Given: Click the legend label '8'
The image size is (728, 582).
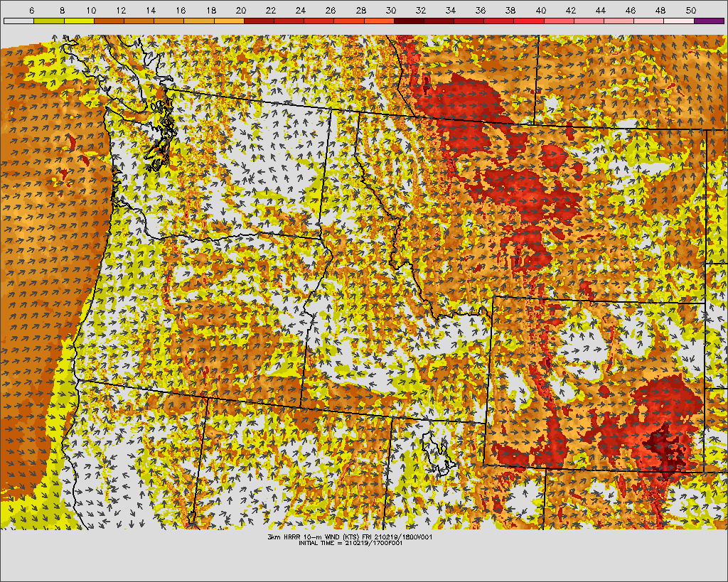Looking at the screenshot, I should 63,10.
